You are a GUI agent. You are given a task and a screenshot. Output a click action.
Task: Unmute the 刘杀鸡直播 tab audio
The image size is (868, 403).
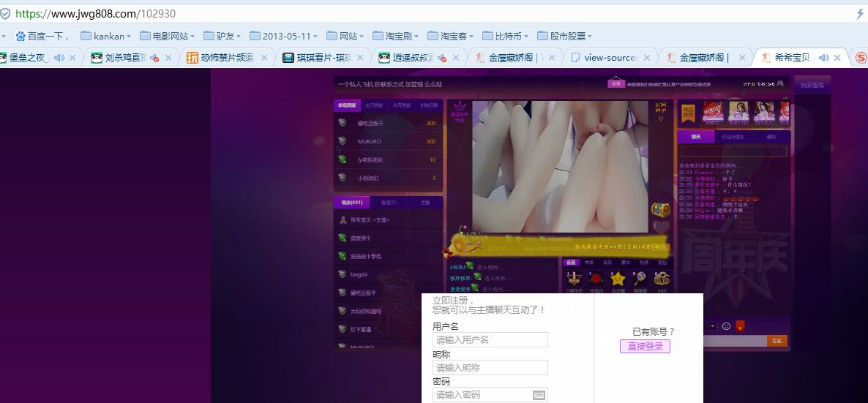pos(154,58)
